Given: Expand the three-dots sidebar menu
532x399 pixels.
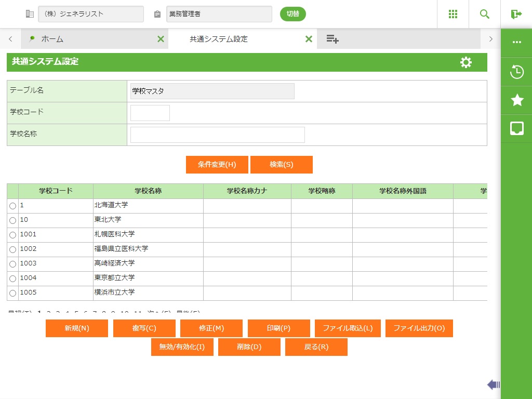Looking at the screenshot, I should [517, 42].
